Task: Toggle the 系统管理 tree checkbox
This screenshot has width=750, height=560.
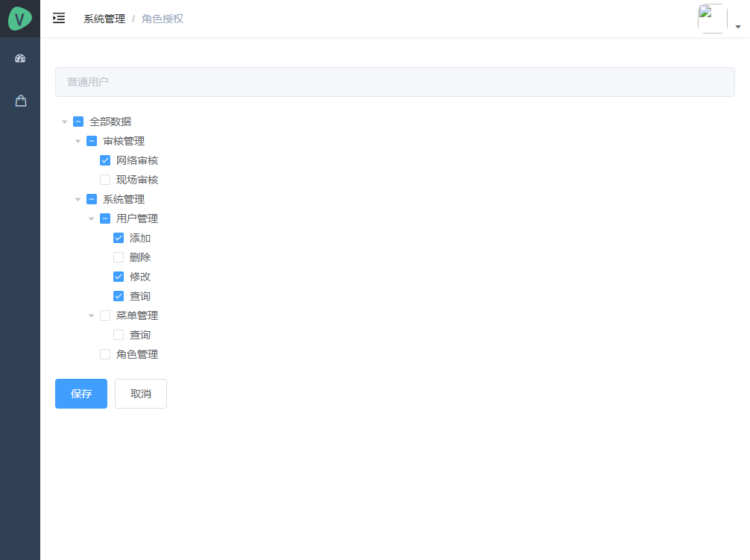Action: point(92,199)
